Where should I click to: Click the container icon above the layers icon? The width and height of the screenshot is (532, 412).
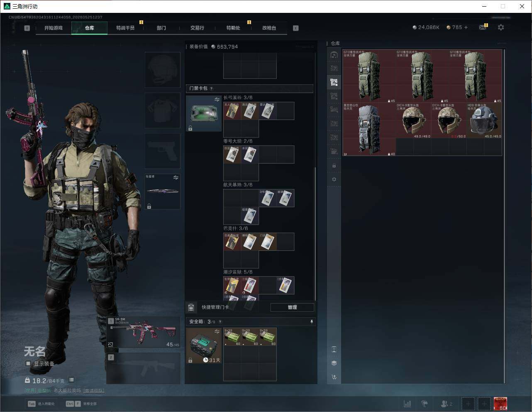tap(334, 349)
